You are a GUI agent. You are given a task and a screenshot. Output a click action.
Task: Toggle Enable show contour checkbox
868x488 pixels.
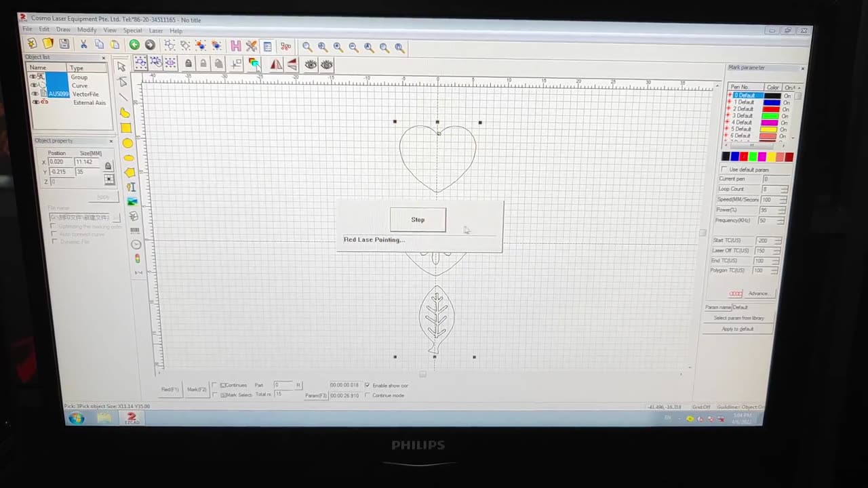click(x=367, y=385)
